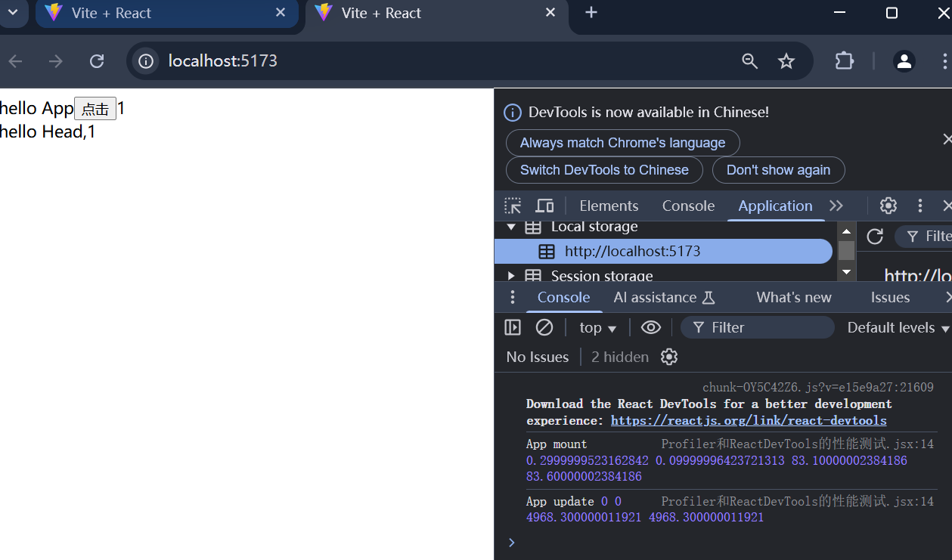
Task: Maximize the Chrome browser window
Action: (x=892, y=13)
